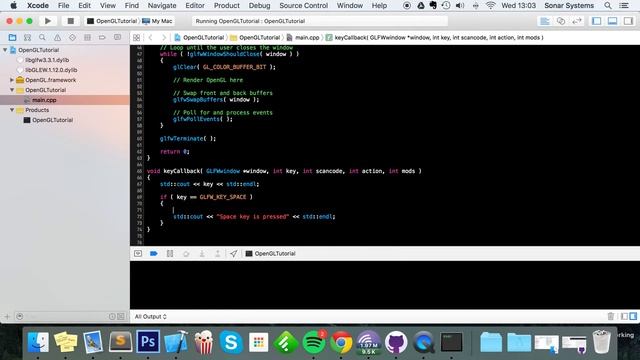Image resolution: width=640 pixels, height=360 pixels.
Task: Open Spotlight search in menu bar
Action: [608, 6]
